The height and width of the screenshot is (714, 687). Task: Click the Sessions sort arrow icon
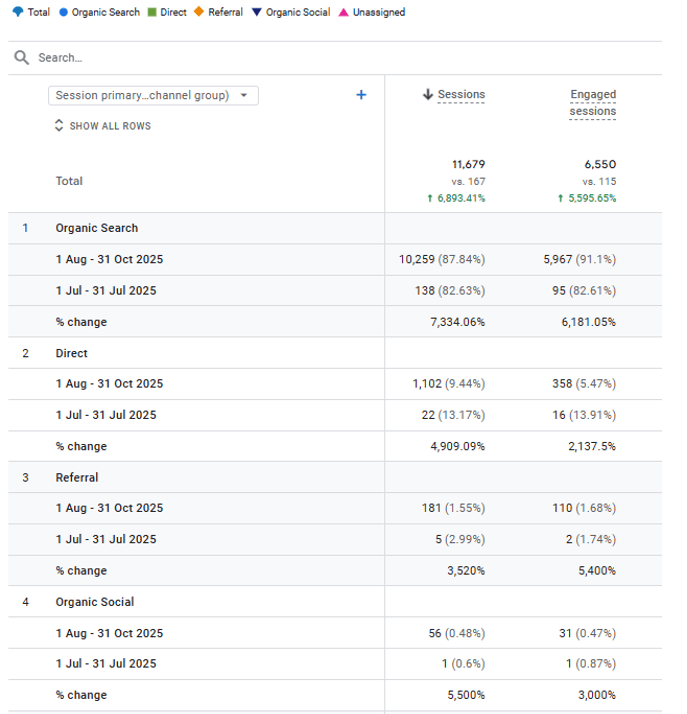click(x=427, y=94)
